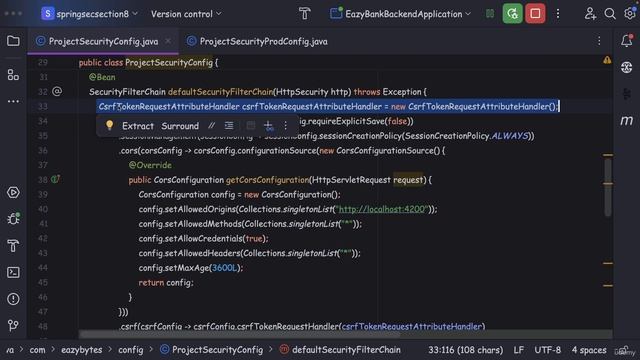Open editor tabs more options menu
Viewport: 640px width, 360px height.
(599, 41)
